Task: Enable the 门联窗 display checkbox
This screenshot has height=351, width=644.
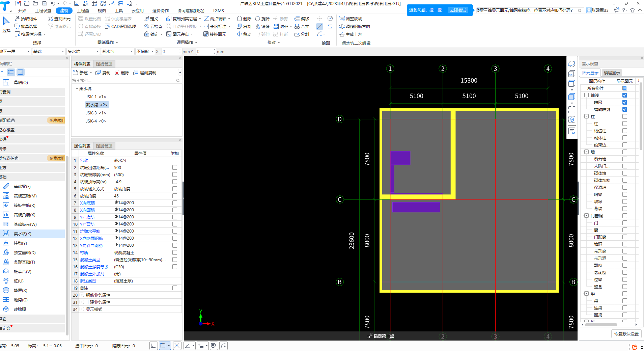Action: (625, 237)
